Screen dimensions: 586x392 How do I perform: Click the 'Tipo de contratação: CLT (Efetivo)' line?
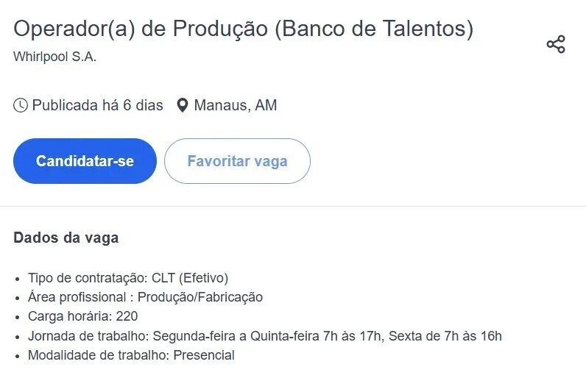(128, 278)
